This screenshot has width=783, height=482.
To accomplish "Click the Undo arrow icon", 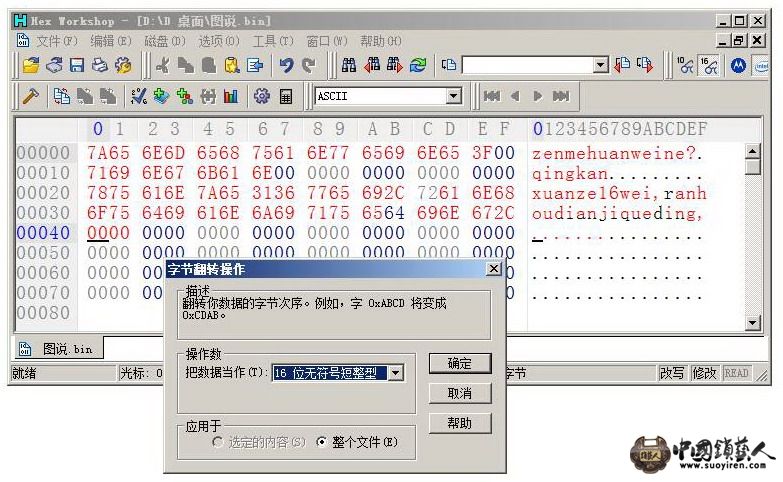I will click(x=286, y=65).
